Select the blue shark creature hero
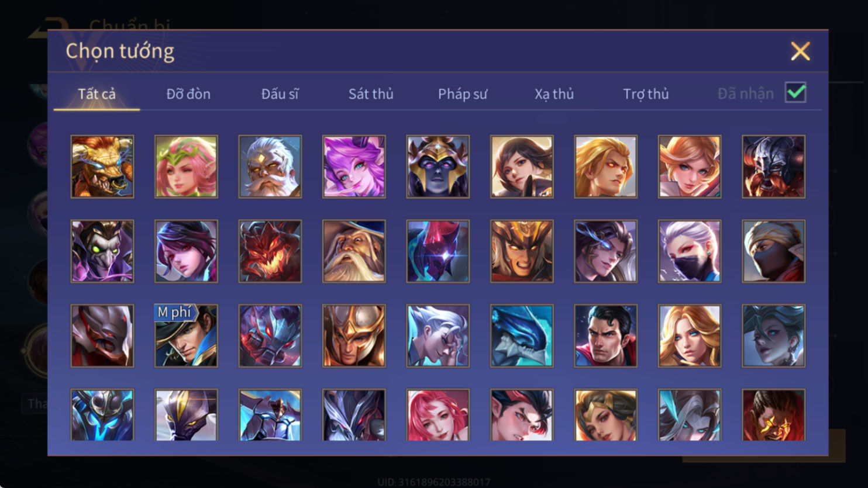 [522, 336]
